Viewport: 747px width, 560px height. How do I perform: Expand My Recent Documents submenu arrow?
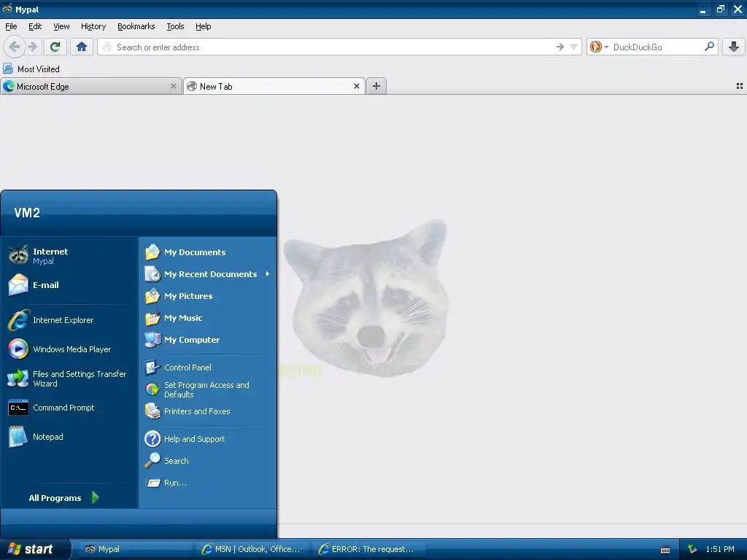click(x=267, y=274)
